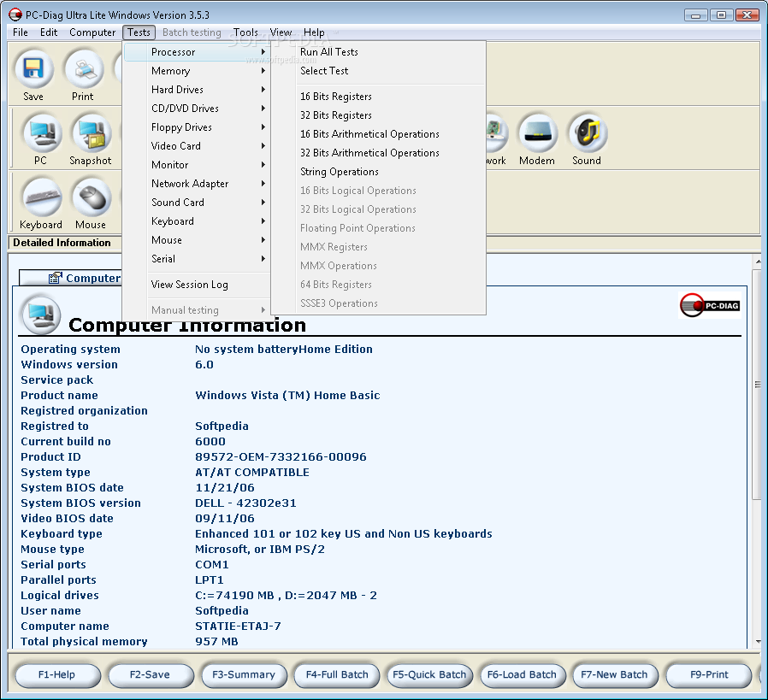The image size is (768, 700).
Task: Click the PC-DIAG logo in report
Action: click(x=710, y=305)
